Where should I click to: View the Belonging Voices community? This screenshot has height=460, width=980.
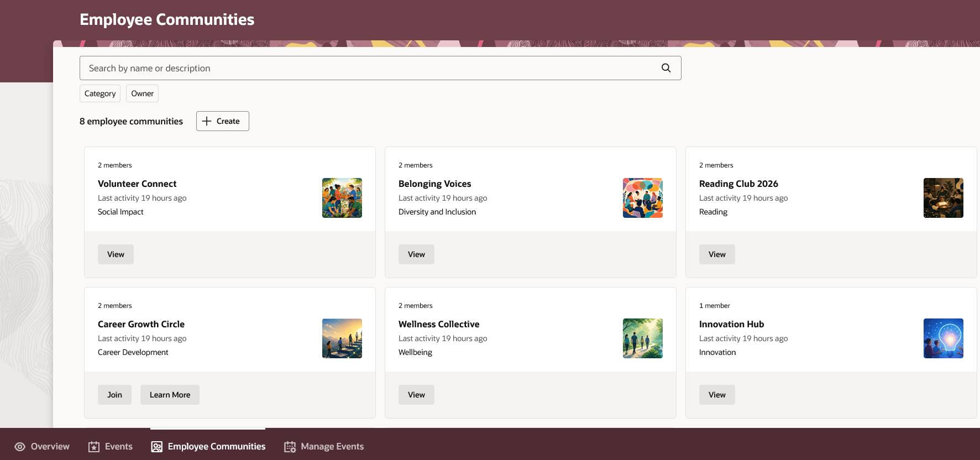point(416,254)
